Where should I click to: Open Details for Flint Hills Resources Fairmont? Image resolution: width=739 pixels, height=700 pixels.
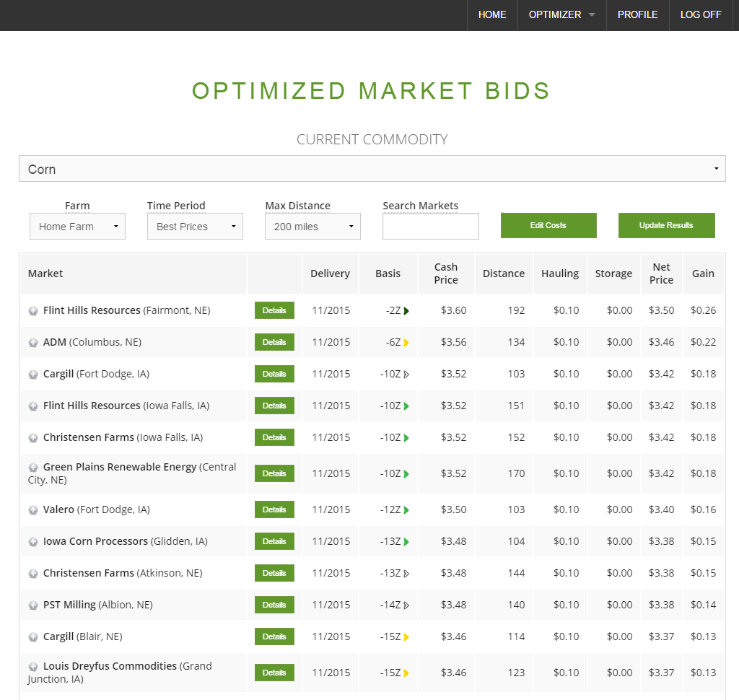(274, 310)
